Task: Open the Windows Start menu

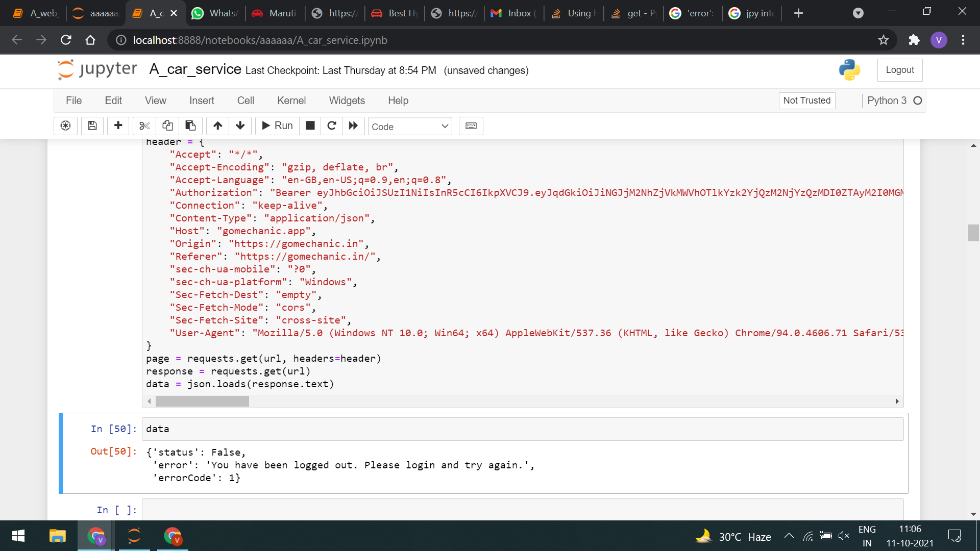Action: [18, 536]
